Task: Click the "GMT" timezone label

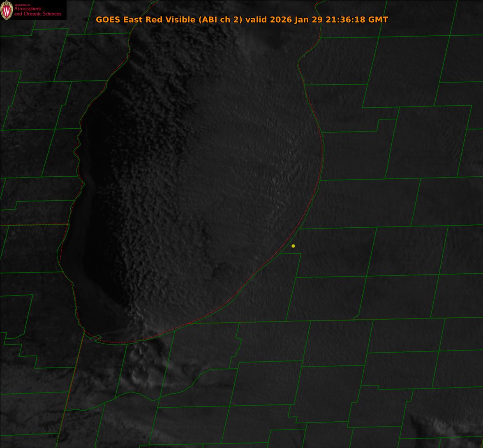Action: coord(378,20)
